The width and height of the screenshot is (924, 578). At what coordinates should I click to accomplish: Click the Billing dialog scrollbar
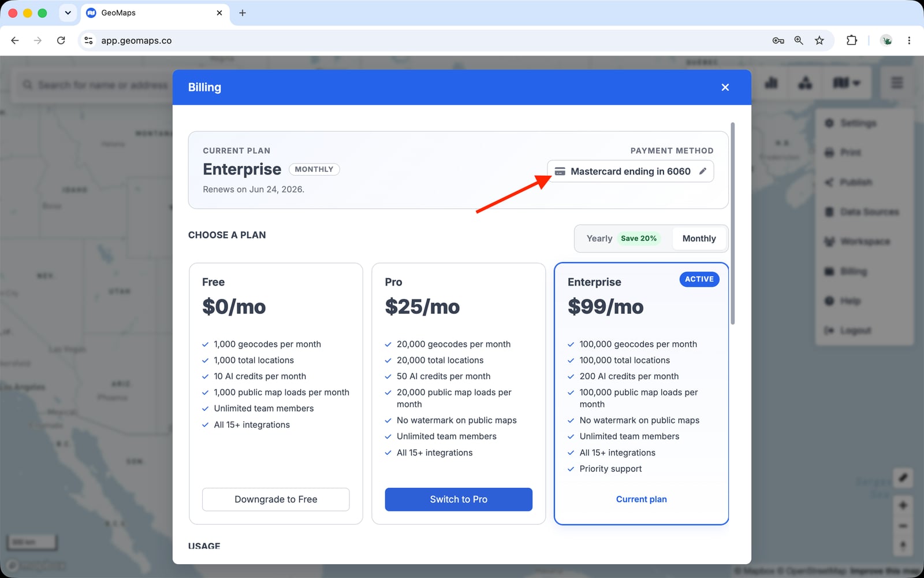pyautogui.click(x=733, y=223)
